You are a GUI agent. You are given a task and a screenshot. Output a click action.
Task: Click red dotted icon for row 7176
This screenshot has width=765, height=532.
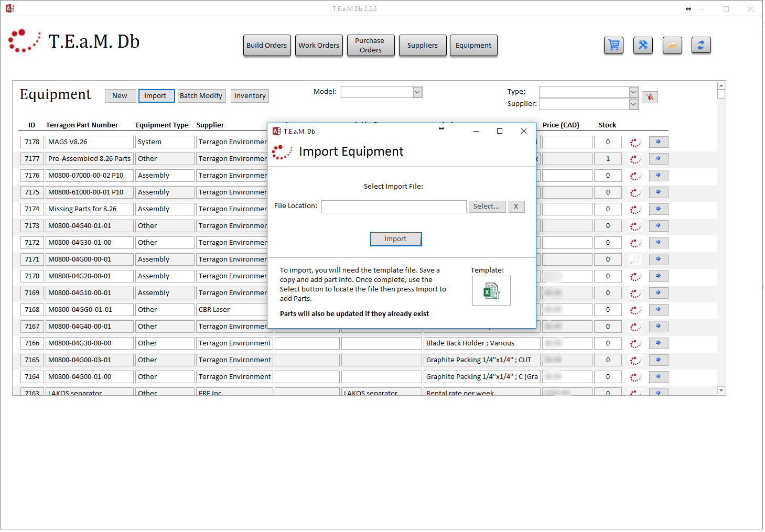635,176
